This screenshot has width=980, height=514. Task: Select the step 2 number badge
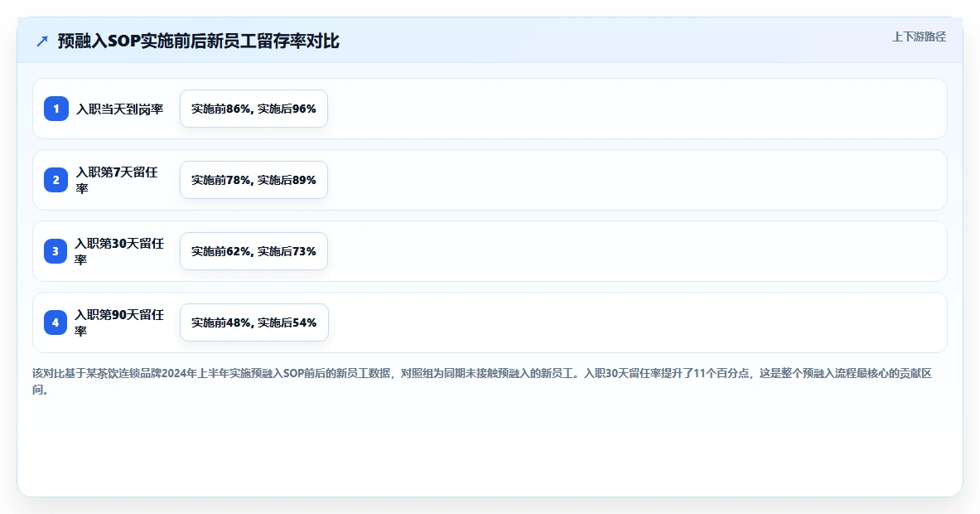point(56,180)
